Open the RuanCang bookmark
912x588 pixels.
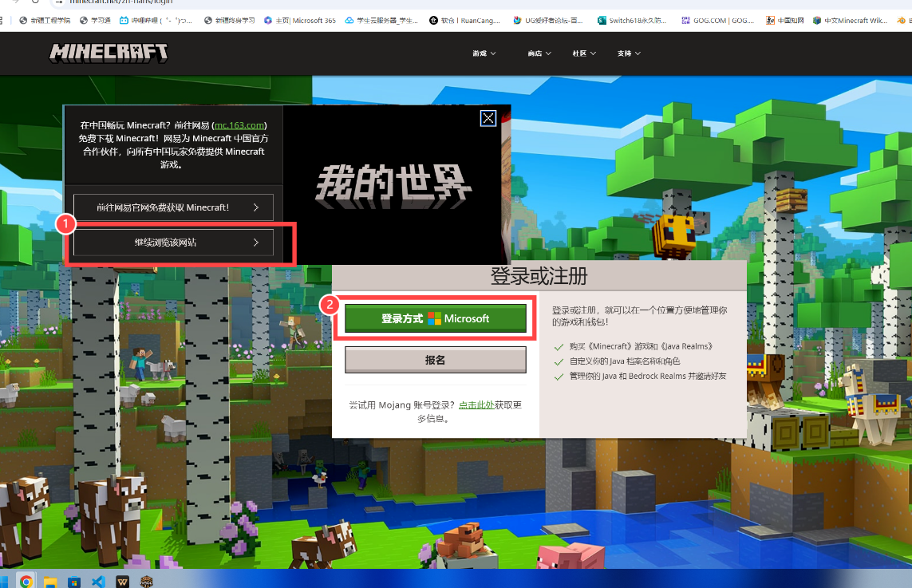464,21
